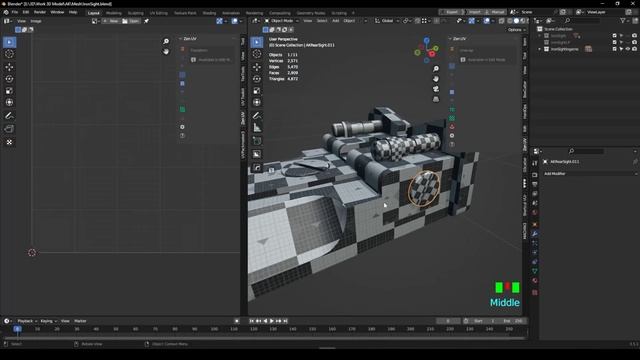The height and width of the screenshot is (360, 640).
Task: Toggle exclude checkbox for first IronSight collection
Action: (x=615, y=36)
